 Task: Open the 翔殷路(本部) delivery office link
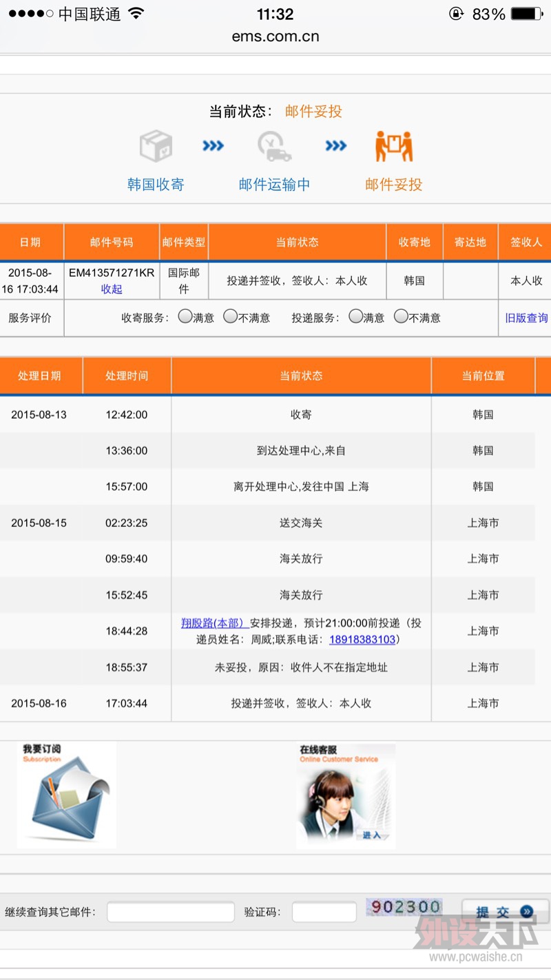[214, 623]
